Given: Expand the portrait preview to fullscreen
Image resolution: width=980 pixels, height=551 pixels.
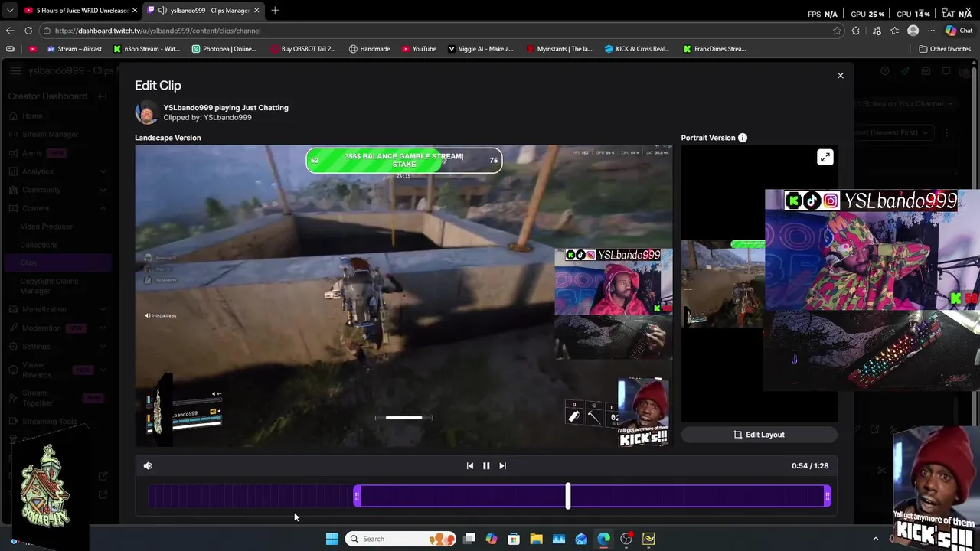Looking at the screenshot, I should 825,158.
